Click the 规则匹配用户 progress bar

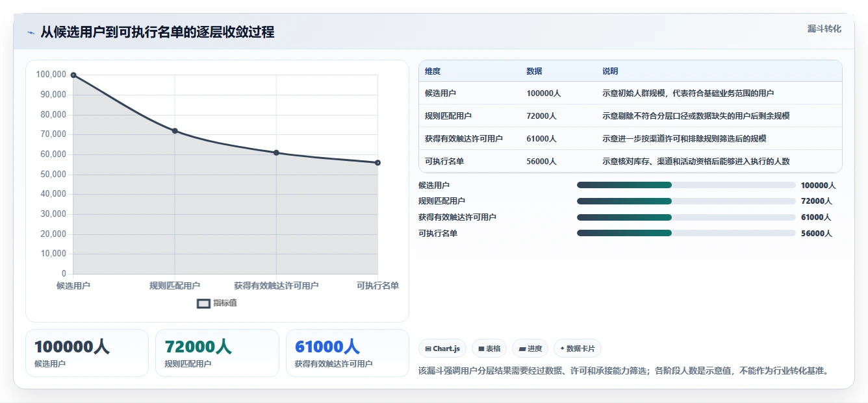coord(686,201)
